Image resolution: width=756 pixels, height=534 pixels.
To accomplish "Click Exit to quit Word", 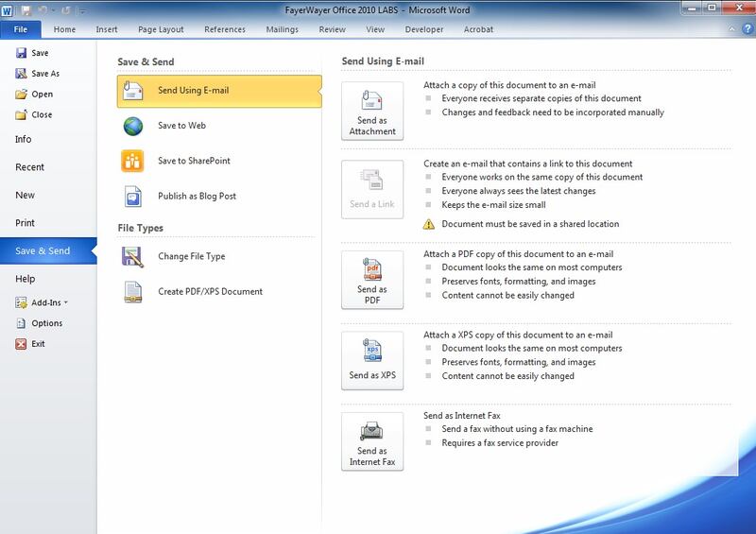I will (38, 344).
